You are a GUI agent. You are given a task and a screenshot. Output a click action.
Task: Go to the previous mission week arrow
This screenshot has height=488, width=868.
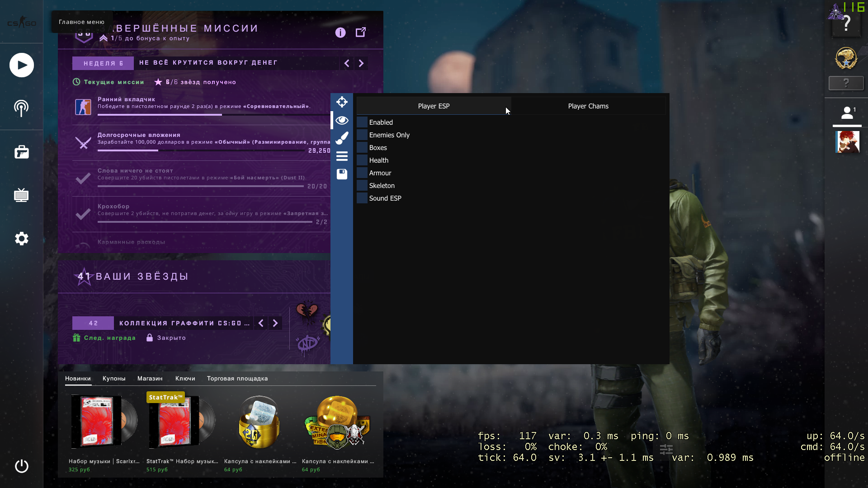(347, 63)
